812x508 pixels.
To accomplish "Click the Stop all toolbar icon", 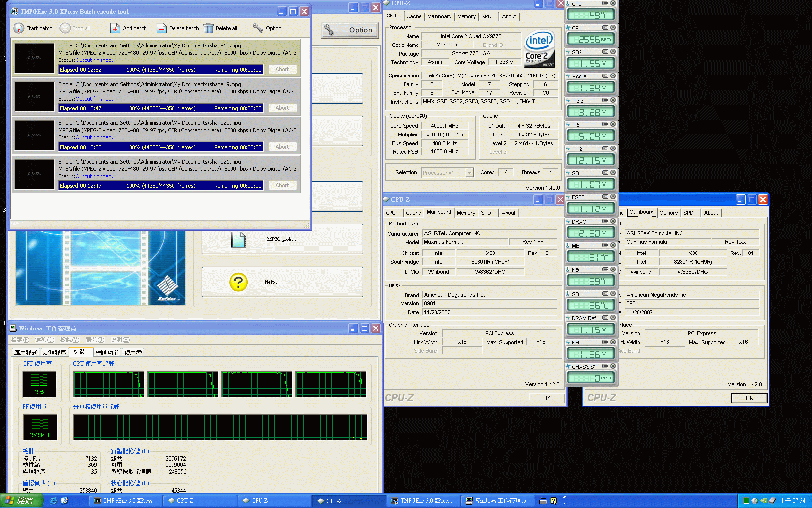I will (65, 28).
